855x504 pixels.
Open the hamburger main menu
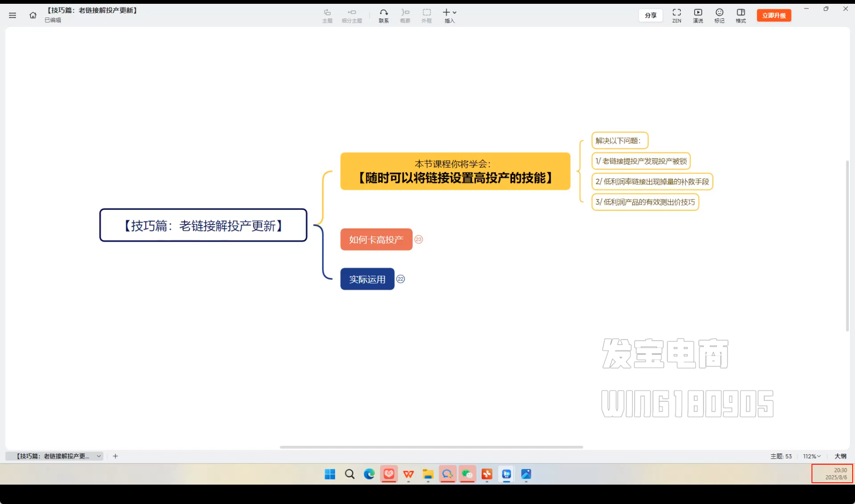pyautogui.click(x=12, y=16)
